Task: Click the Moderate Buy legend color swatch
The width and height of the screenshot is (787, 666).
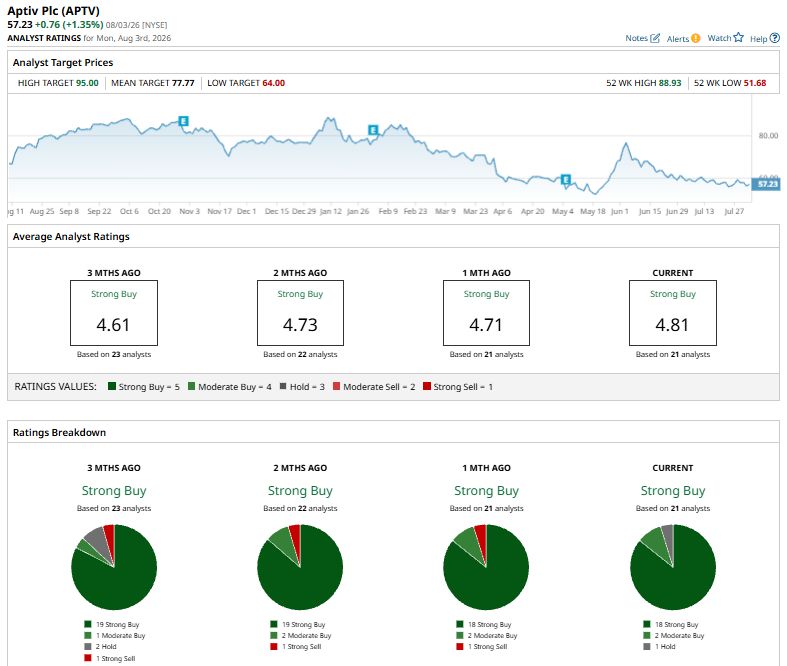Action: tap(191, 386)
